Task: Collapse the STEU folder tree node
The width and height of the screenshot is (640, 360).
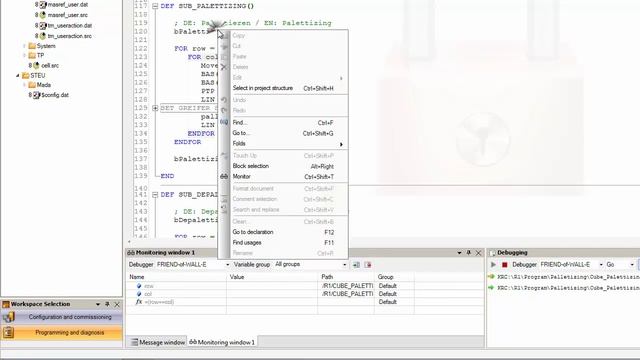Action: pos(18,76)
